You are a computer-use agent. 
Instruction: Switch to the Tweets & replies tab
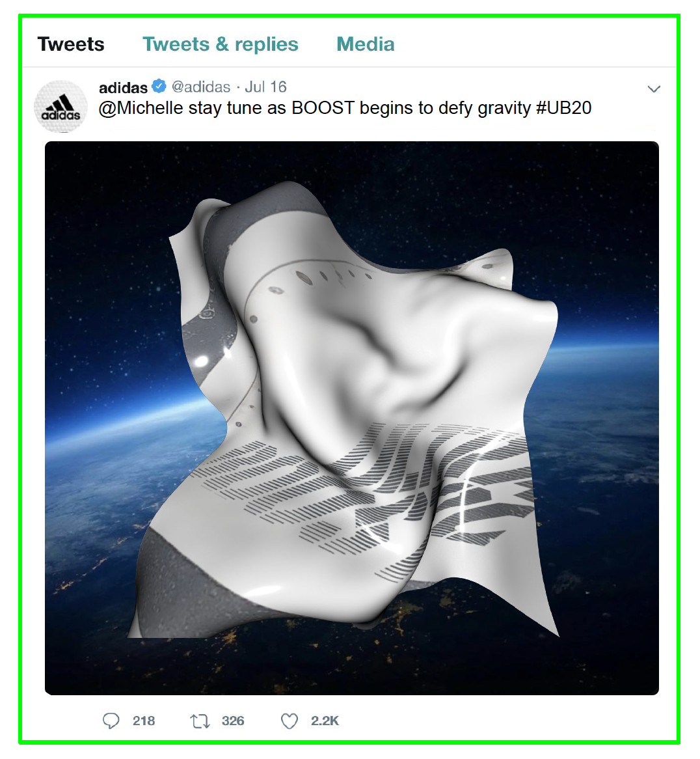point(221,44)
